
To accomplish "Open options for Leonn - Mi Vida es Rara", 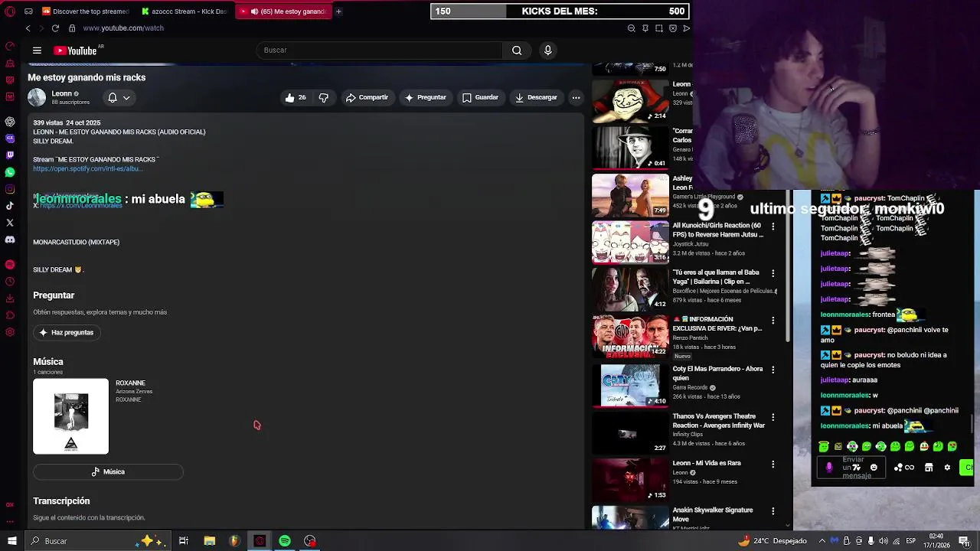I will (773, 464).
